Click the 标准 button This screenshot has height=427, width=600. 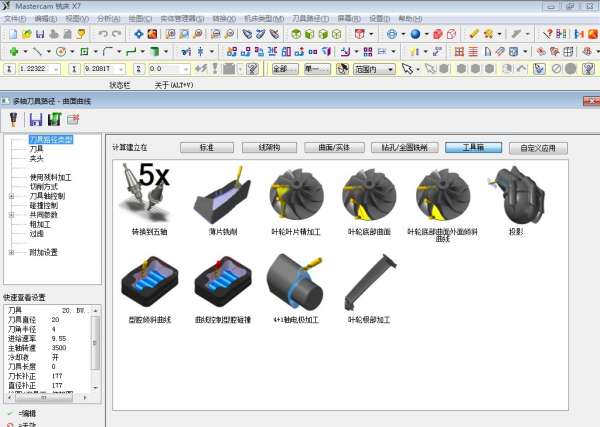click(x=207, y=148)
